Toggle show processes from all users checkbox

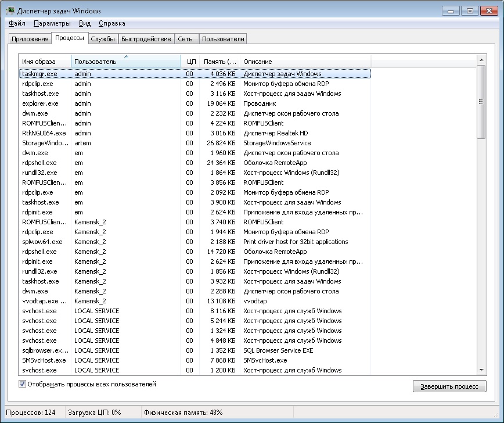[23, 384]
